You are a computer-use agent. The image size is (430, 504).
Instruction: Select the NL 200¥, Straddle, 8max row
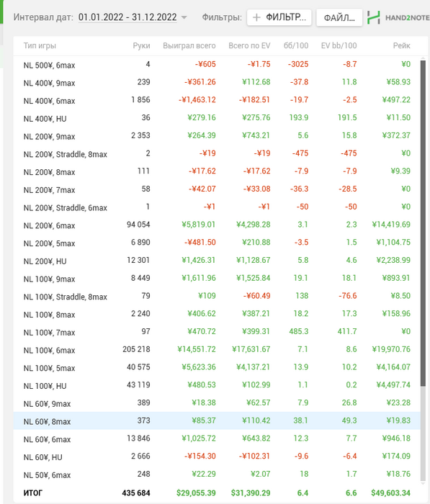coord(217,153)
